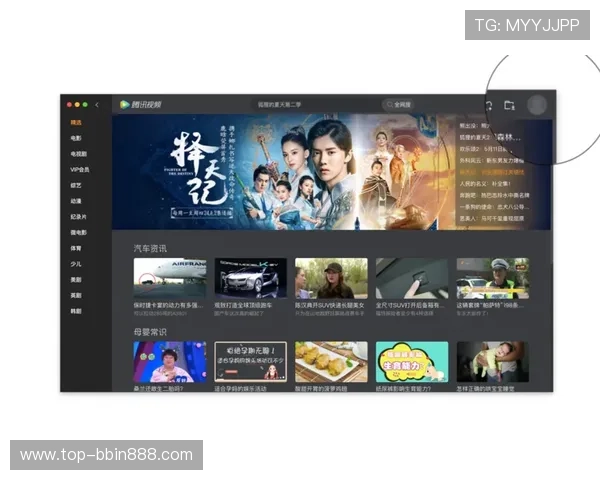
Task: Play the sleeping baby video thumbnail
Action: point(493,362)
